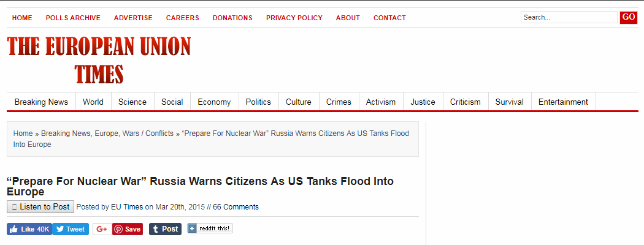
Task: Open the Entertainment category tab
Action: [563, 102]
